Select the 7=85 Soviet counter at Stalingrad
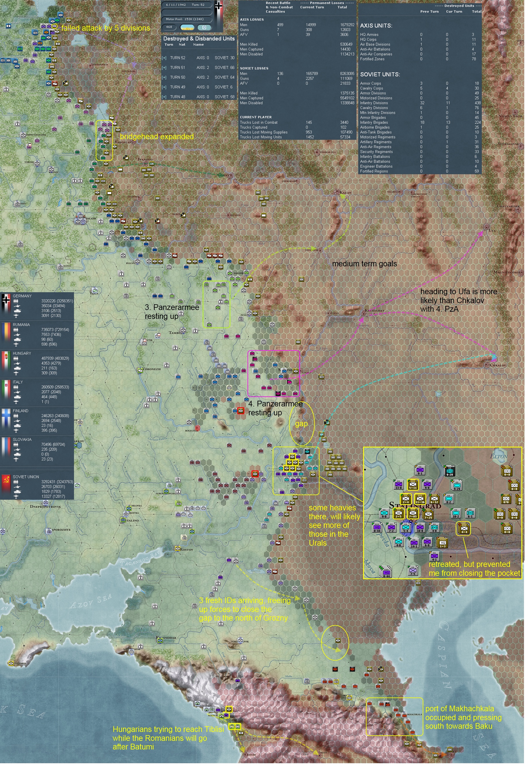Image resolution: width=532 pixels, height=775 pixels. tap(413, 514)
